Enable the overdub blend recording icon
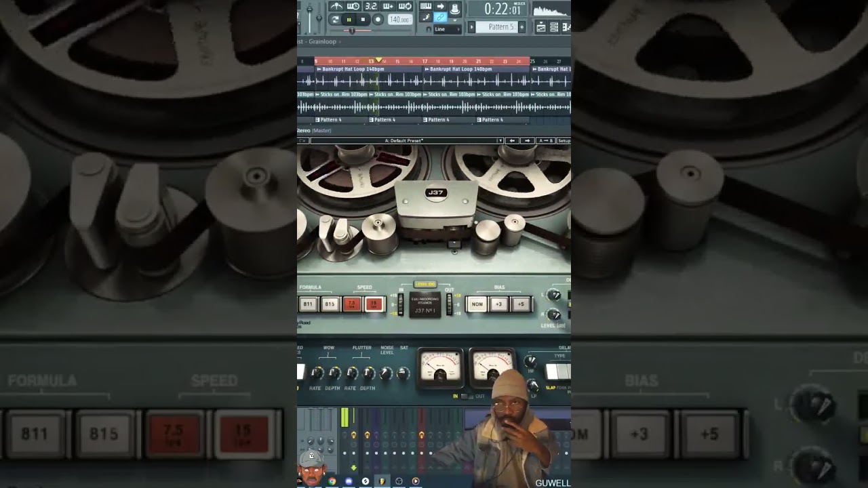The width and height of the screenshot is (868, 488). click(388, 6)
